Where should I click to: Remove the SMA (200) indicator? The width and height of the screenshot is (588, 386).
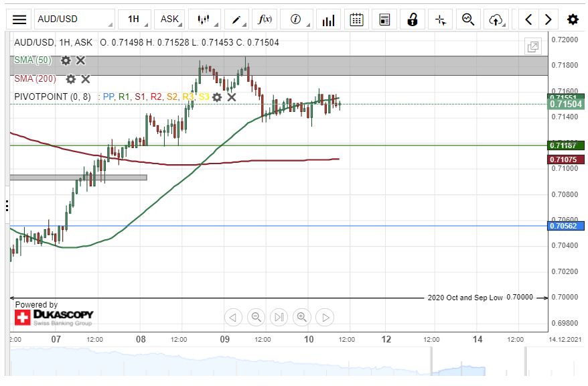click(85, 78)
